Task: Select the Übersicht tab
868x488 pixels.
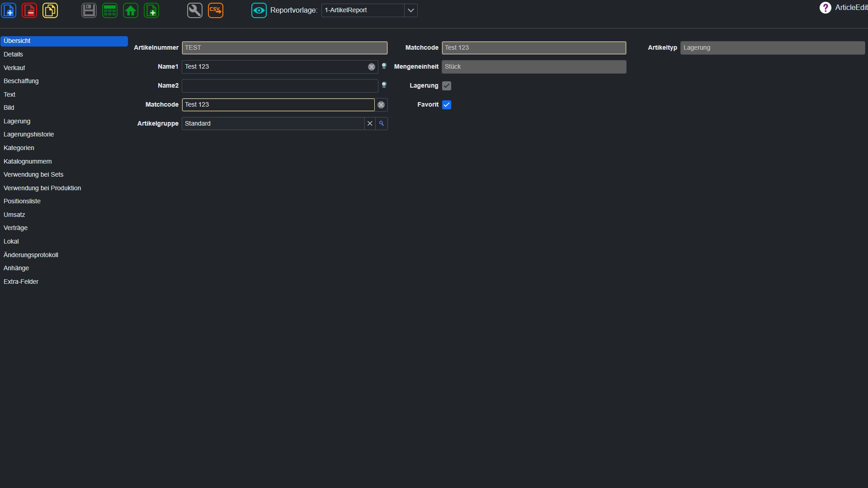Action: click(64, 41)
